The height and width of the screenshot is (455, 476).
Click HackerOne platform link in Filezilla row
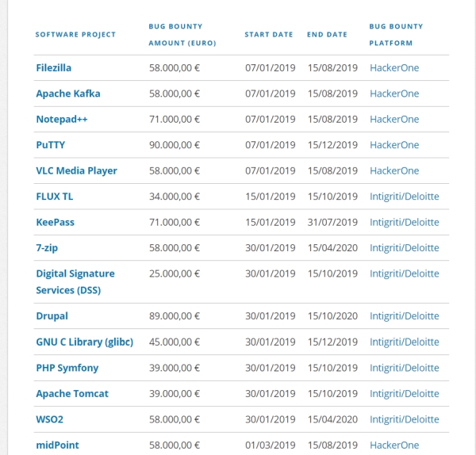tap(394, 68)
